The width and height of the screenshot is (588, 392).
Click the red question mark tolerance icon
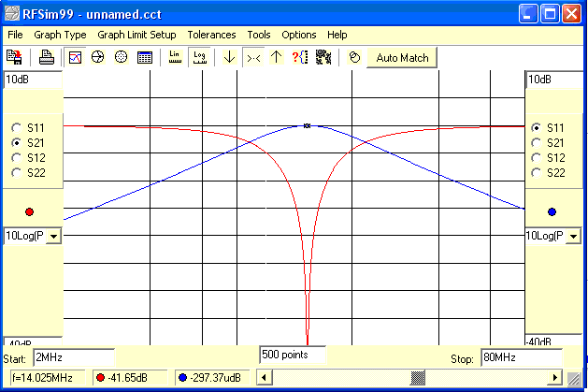click(x=300, y=57)
